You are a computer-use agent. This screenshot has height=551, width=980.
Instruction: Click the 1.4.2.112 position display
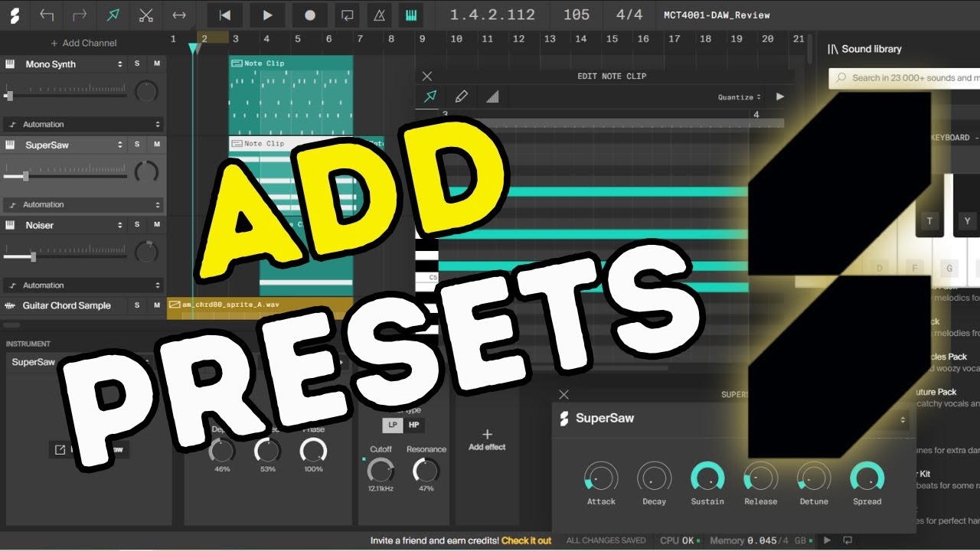point(492,15)
